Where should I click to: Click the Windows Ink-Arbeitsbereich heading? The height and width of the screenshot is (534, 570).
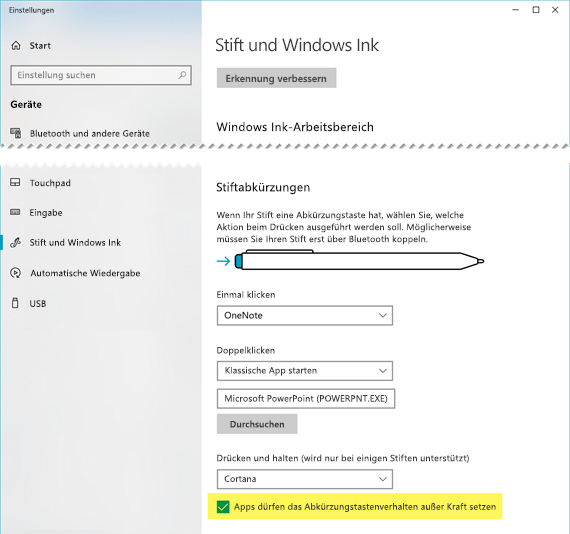pos(295,127)
